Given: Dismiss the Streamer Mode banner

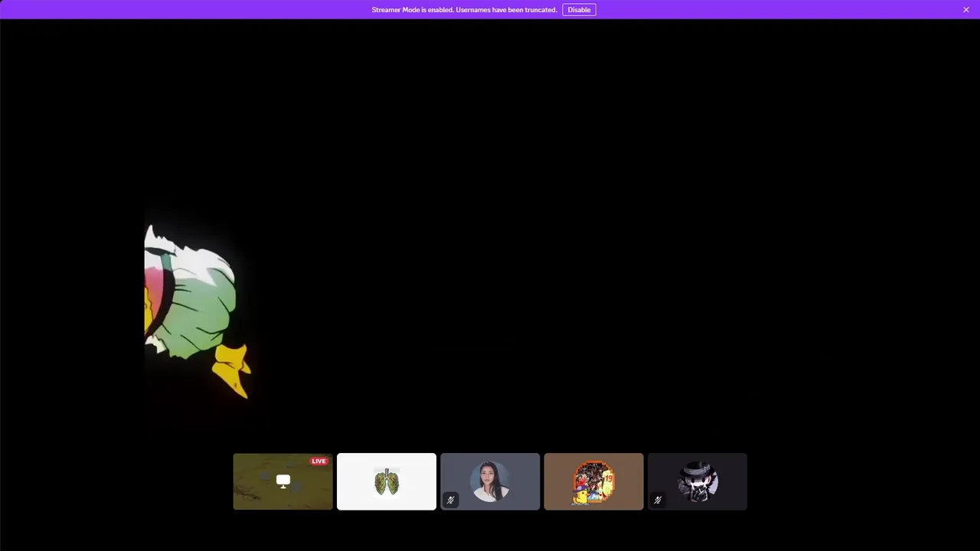Looking at the screenshot, I should tap(966, 10).
